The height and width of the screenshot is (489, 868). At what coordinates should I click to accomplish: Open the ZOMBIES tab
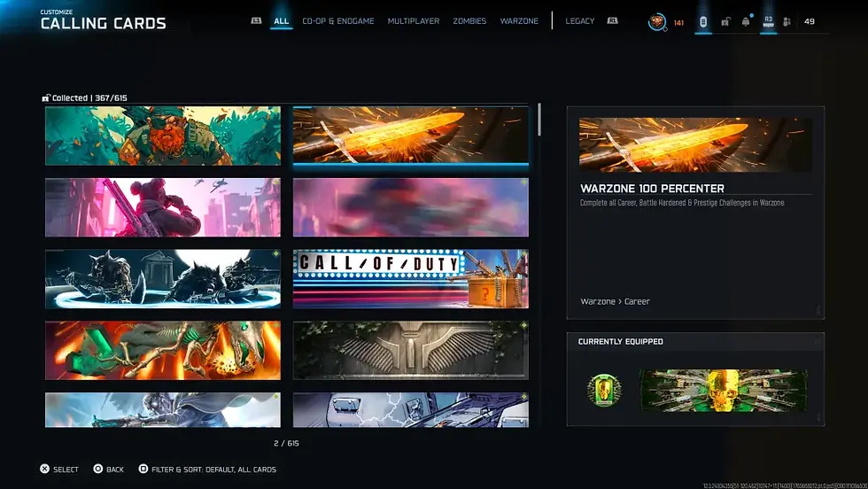469,21
